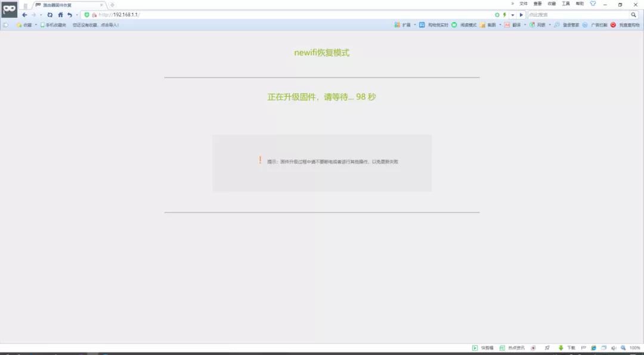Close the router firmware recovery tab
644x355 pixels.
point(101,5)
